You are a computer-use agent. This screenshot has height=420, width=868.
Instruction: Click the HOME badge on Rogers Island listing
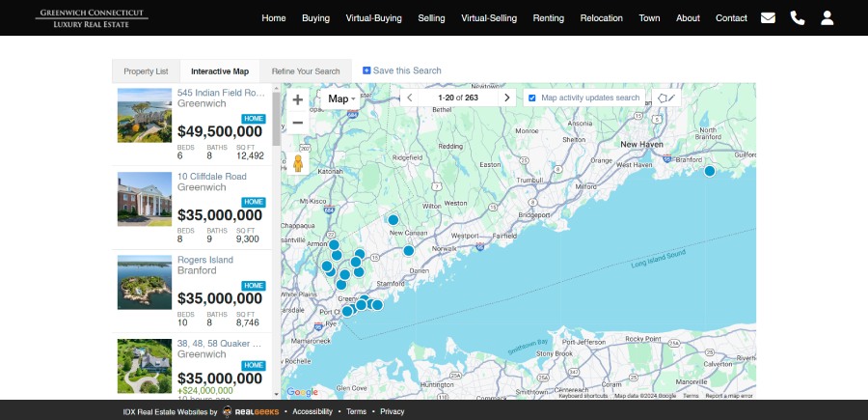coord(254,286)
